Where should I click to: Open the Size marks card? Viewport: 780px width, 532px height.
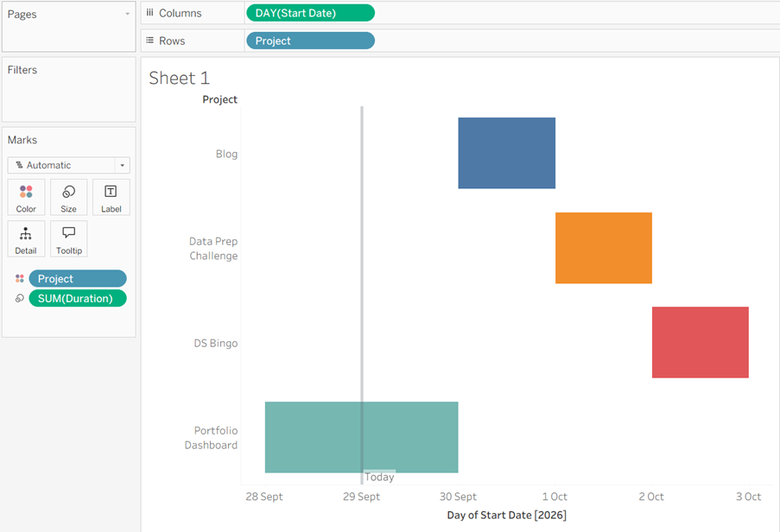pos(68,198)
